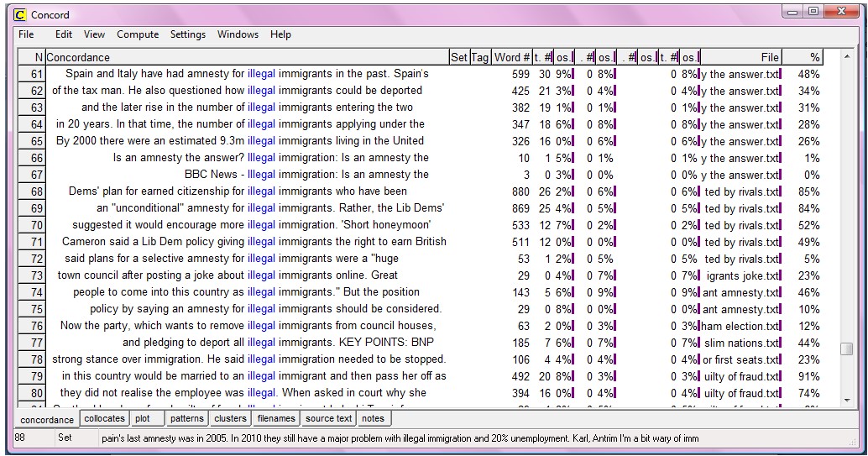Open the Windows menu

pyautogui.click(x=238, y=34)
